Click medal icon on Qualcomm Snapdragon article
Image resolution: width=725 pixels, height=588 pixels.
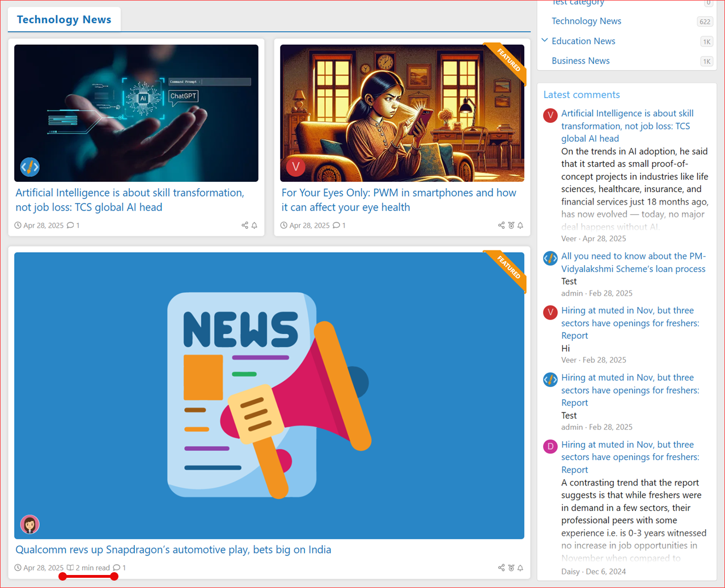click(x=511, y=568)
